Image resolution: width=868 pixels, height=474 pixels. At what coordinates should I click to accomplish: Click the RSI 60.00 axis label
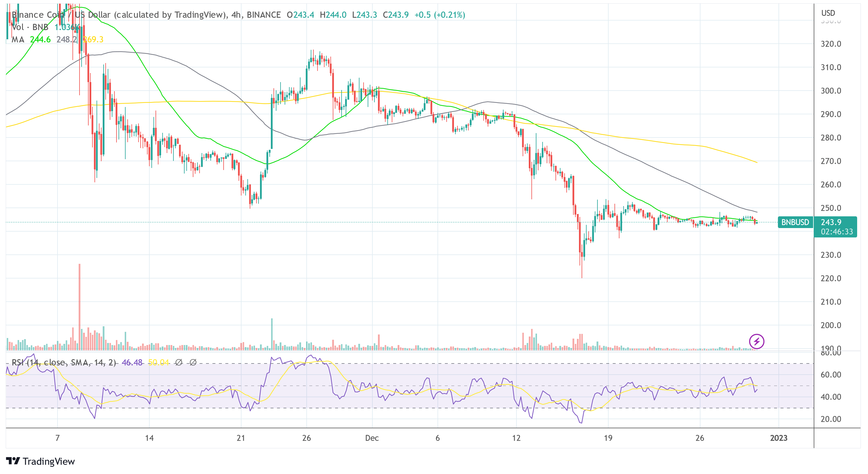[831, 375]
